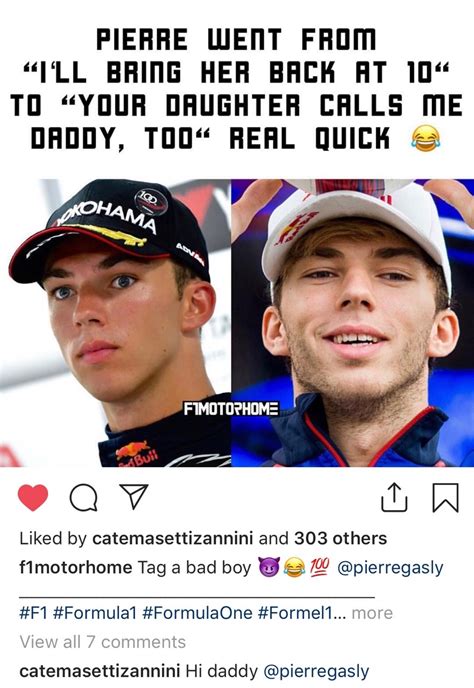
Task: Open the @pierregasly mention in the caption
Action: [x=390, y=568]
